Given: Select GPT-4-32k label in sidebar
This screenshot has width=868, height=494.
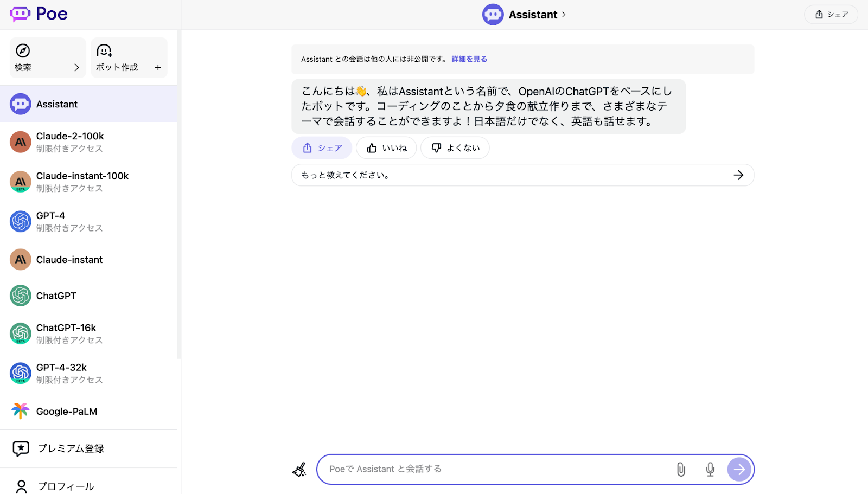Looking at the screenshot, I should click(61, 368).
